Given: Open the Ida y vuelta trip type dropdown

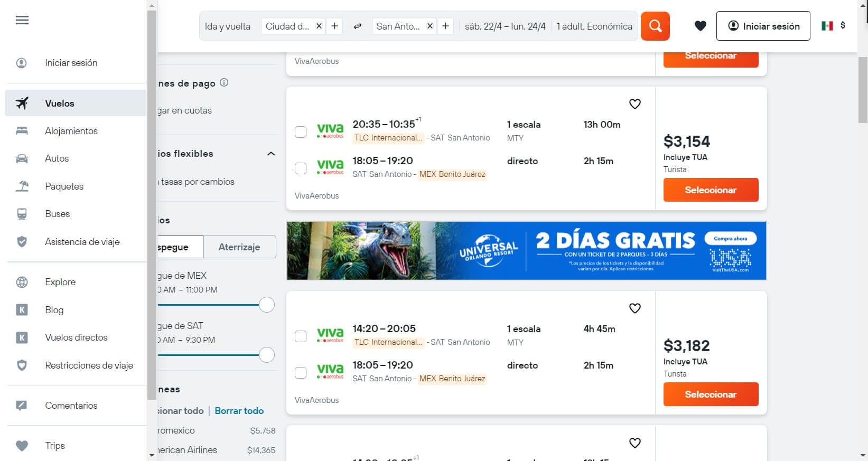Looking at the screenshot, I should (228, 26).
